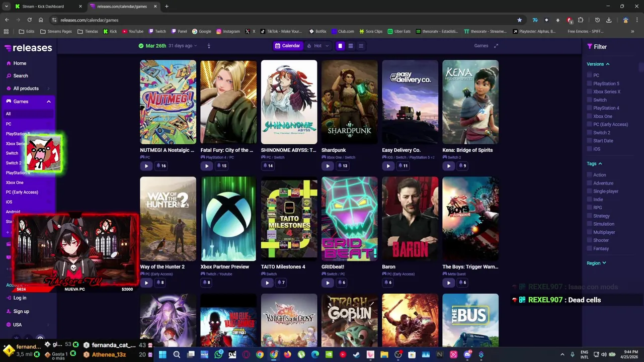Open the YouTube bookmark

133,32
